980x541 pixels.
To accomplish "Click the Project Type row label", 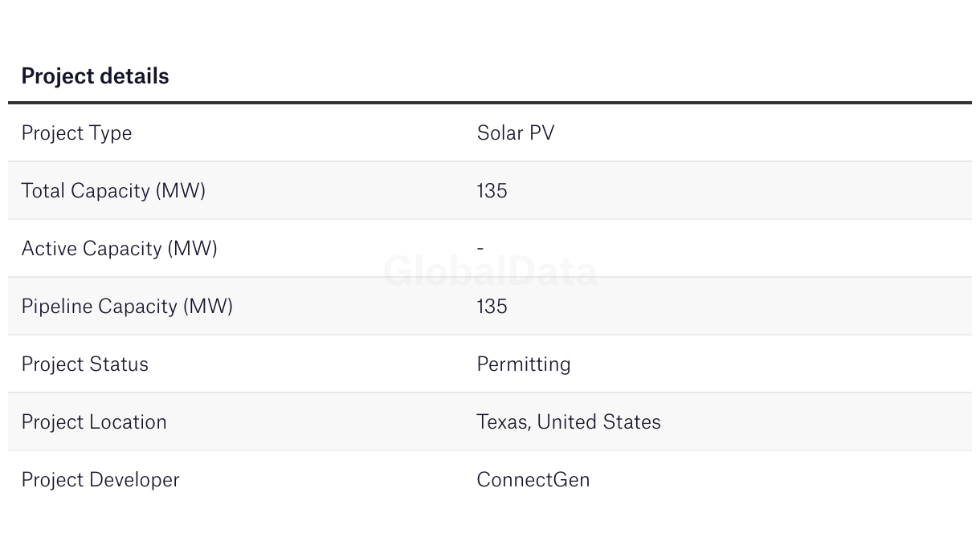I will (x=76, y=133).
